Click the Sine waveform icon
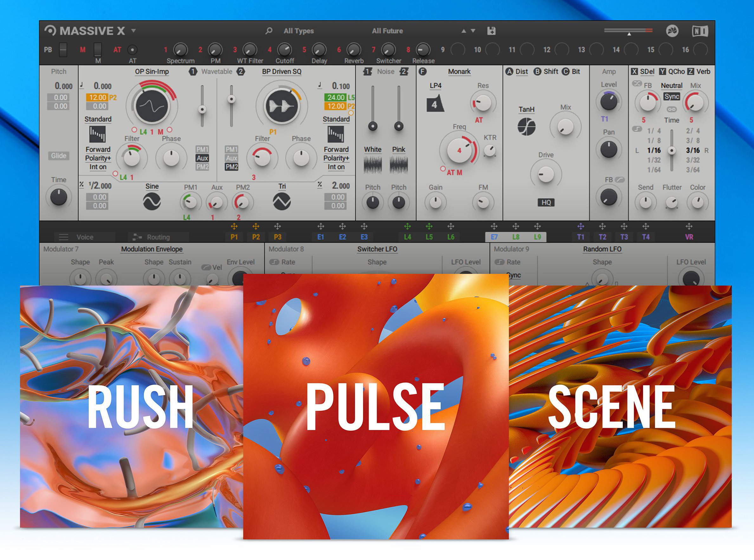The height and width of the screenshot is (560, 754). tap(152, 201)
